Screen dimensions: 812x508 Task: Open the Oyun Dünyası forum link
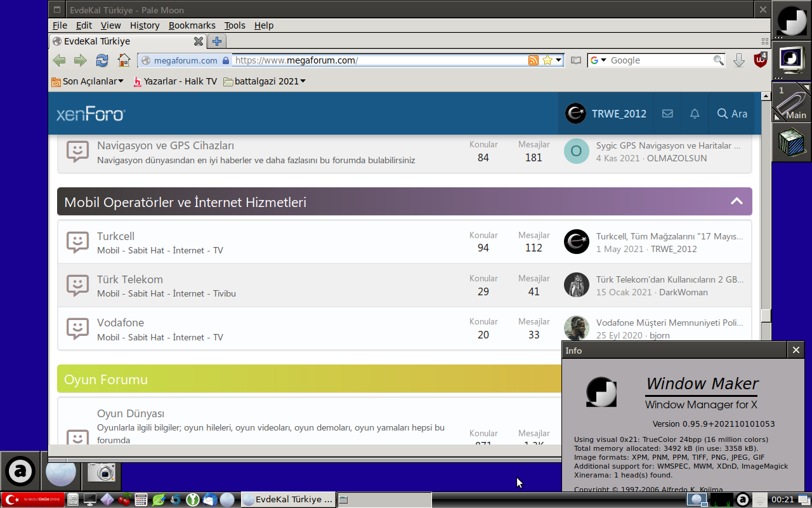point(131,413)
